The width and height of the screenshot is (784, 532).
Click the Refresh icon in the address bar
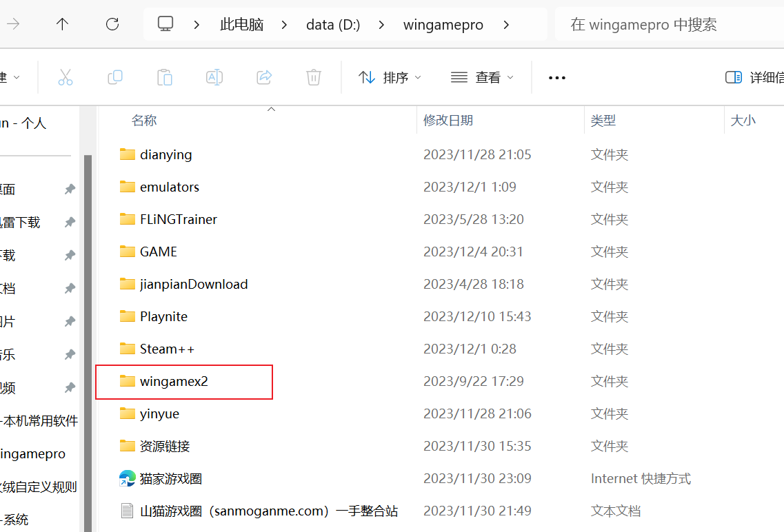(x=112, y=23)
